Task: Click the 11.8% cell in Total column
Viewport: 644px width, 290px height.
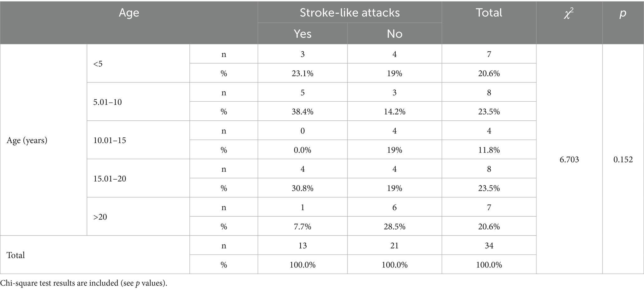Action: (489, 150)
